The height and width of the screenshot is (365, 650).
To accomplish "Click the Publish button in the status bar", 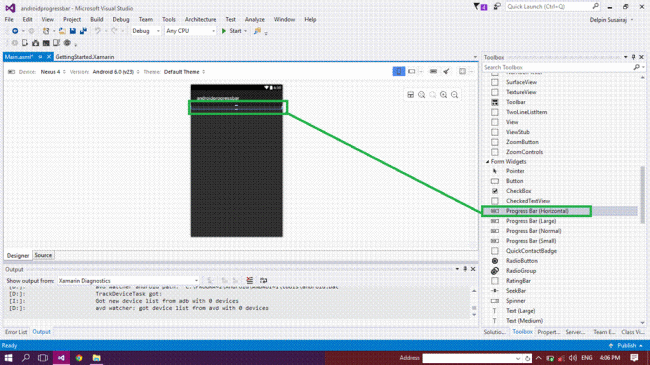I will (x=626, y=346).
